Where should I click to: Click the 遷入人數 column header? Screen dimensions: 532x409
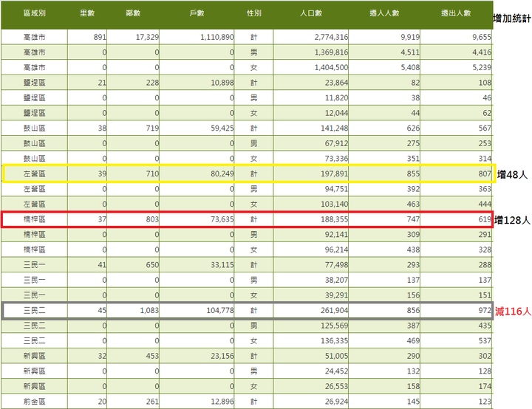pyautogui.click(x=384, y=13)
